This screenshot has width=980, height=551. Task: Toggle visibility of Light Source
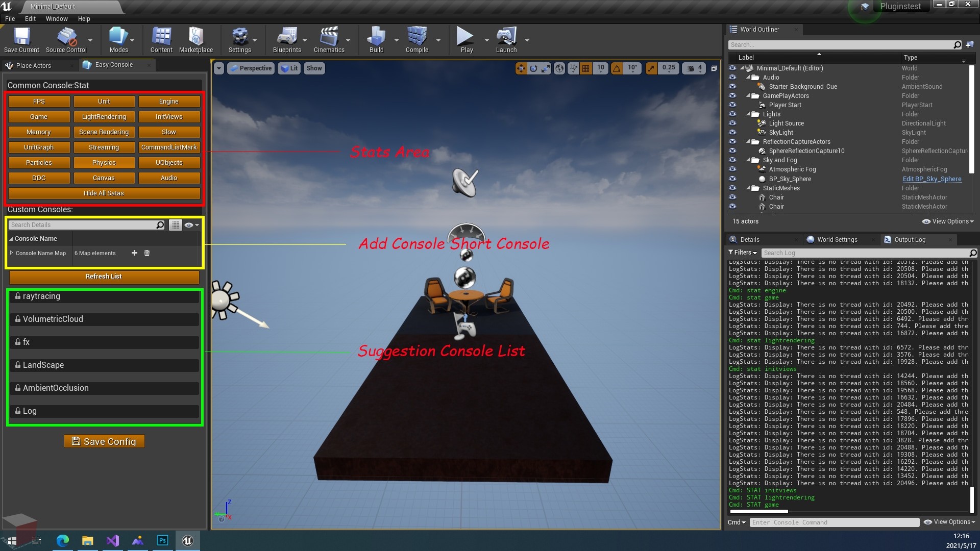pos(732,123)
